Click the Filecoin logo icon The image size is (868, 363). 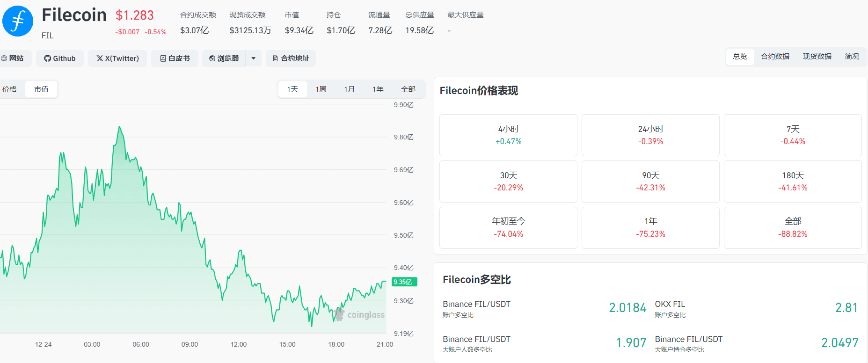click(x=18, y=21)
